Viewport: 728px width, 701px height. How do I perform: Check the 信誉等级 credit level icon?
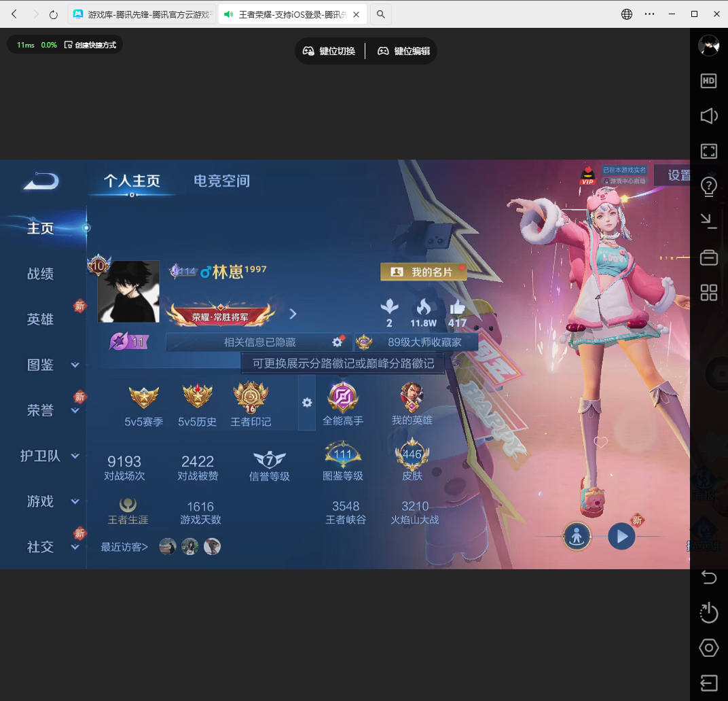[270, 456]
